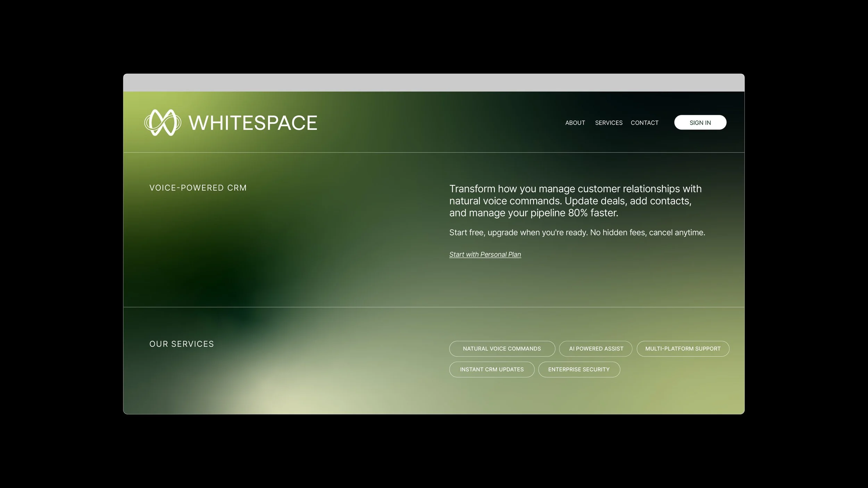This screenshot has height=488, width=868.
Task: Click the Whitespace infinity logo icon
Action: pyautogui.click(x=162, y=123)
